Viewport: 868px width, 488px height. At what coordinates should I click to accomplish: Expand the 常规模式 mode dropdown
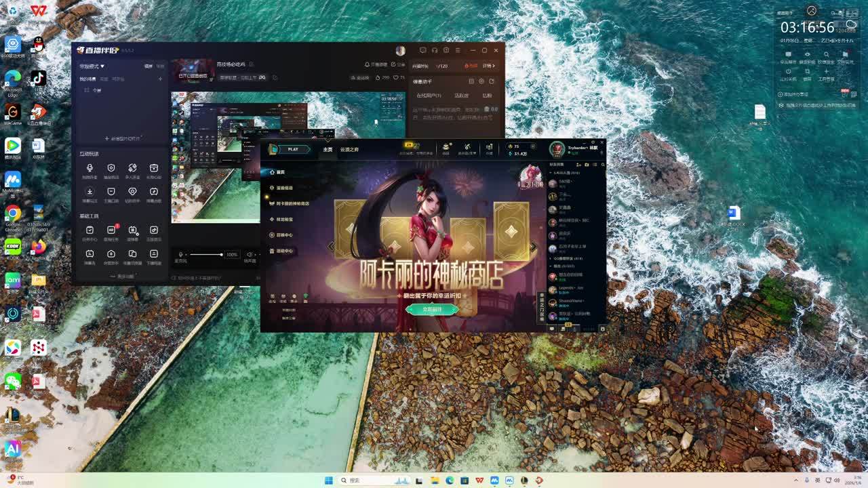tap(92, 66)
